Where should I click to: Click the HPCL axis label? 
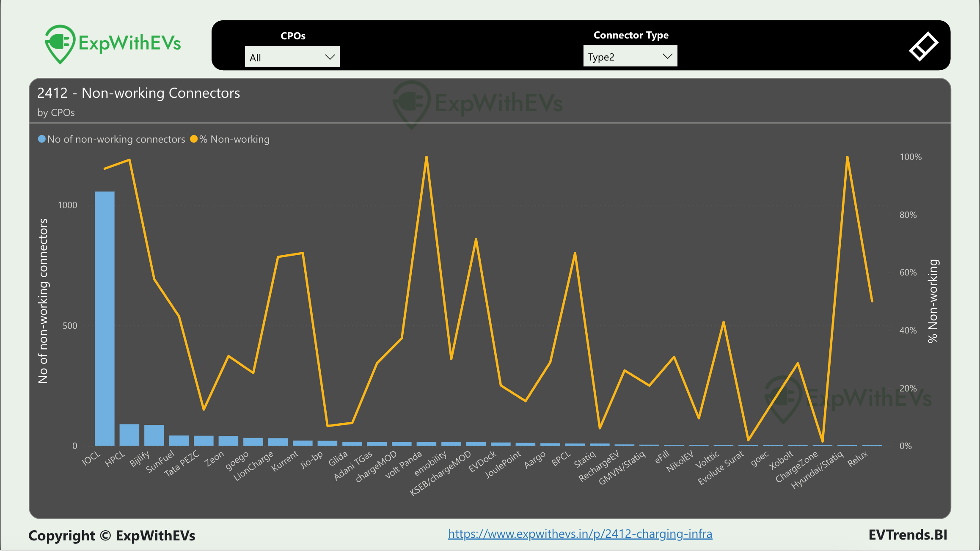tap(116, 459)
